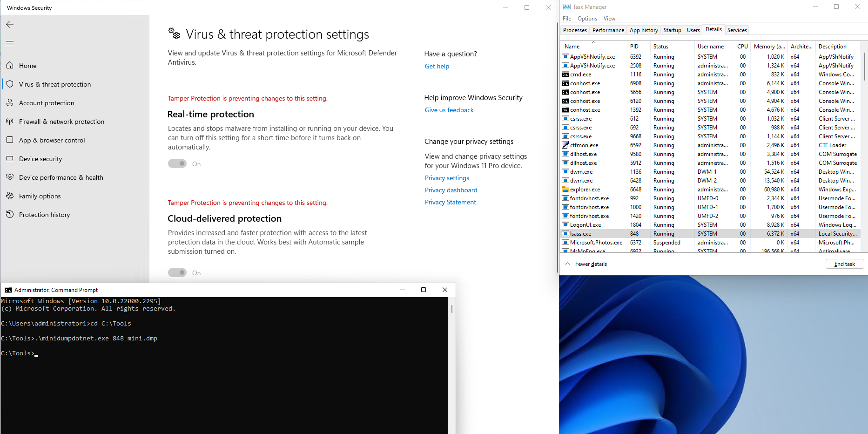
Task: Sort processes by Status column header
Action: point(672,46)
